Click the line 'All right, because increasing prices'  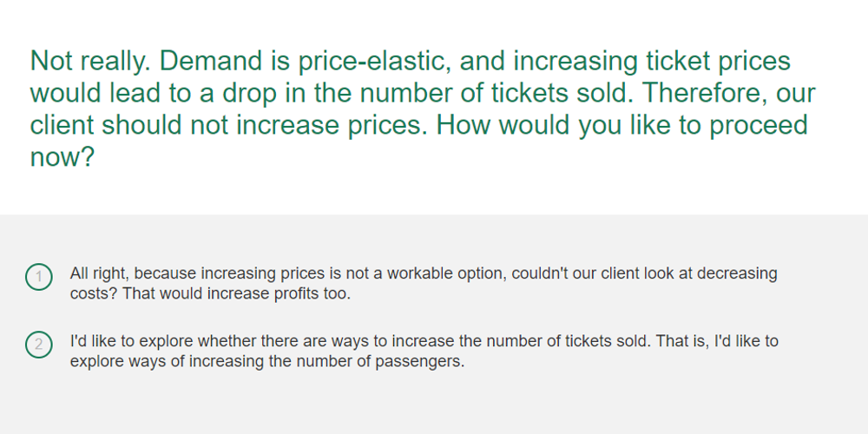[424, 273]
